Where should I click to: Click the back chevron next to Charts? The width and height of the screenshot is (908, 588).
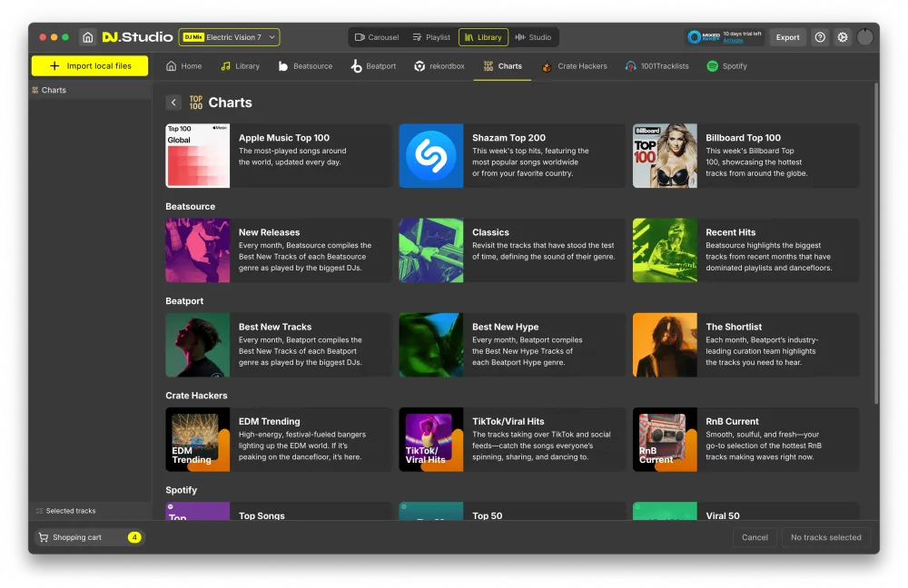click(x=173, y=103)
